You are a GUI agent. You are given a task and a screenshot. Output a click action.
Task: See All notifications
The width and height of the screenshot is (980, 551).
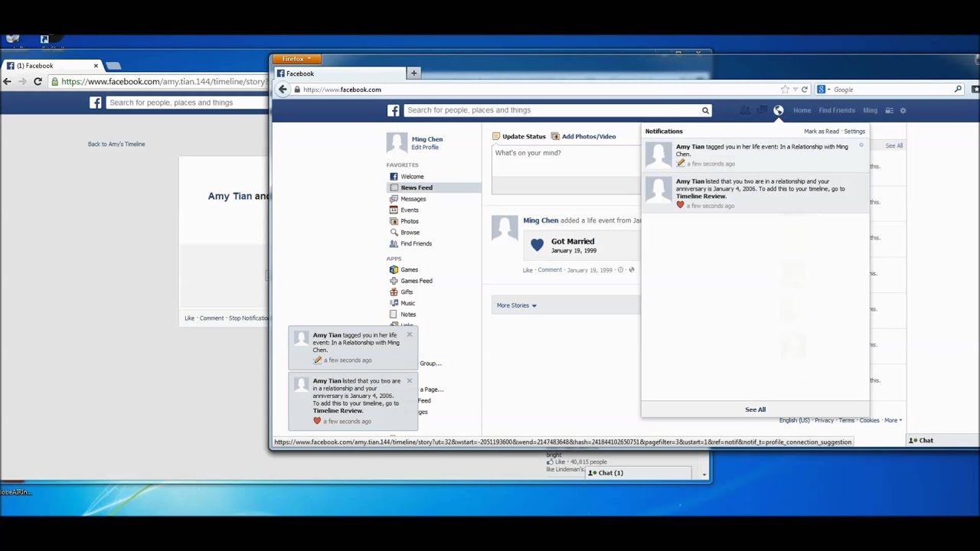[755, 409]
